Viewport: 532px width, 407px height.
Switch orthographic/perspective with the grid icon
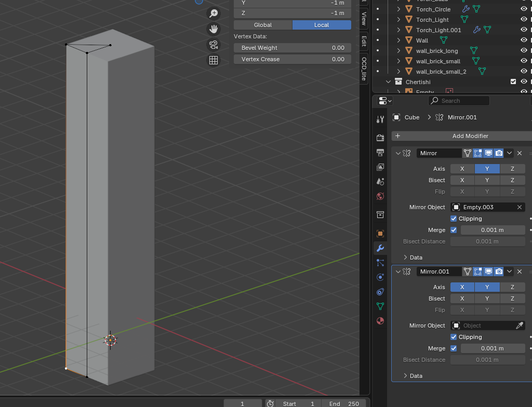(213, 60)
